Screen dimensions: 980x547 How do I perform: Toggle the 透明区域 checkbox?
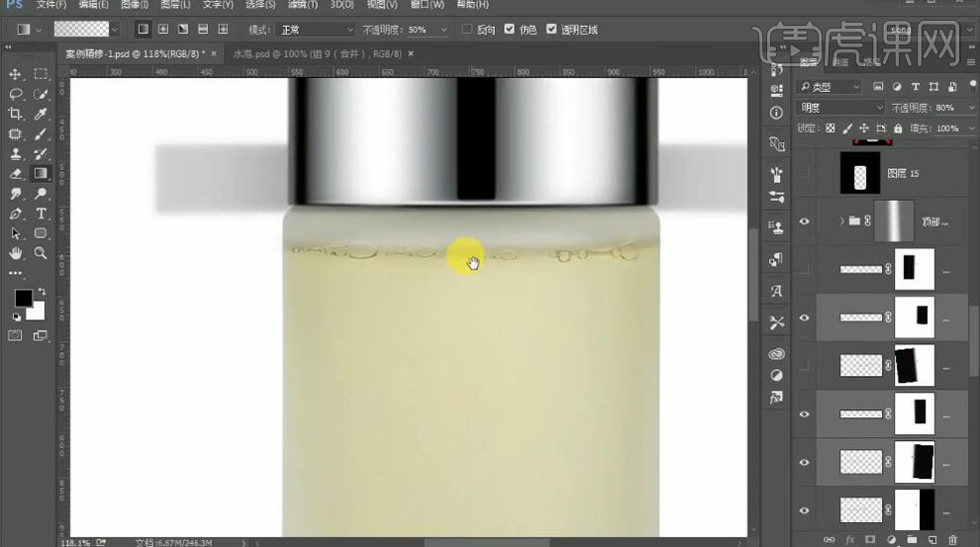tap(551, 30)
